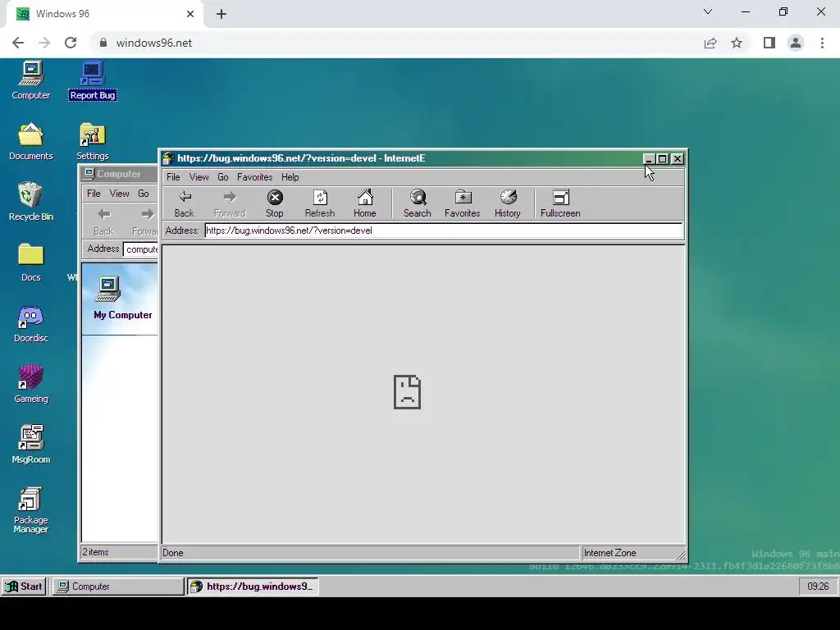This screenshot has height=630, width=840.
Task: Switch to Computer taskbar button
Action: [x=117, y=587]
